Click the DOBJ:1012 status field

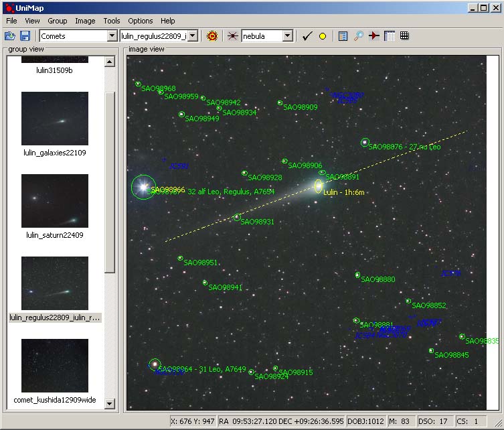pos(365,421)
